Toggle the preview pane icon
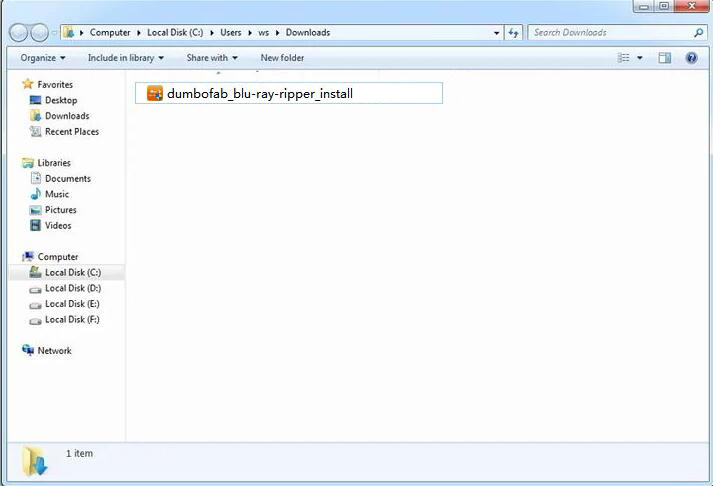Image resolution: width=713 pixels, height=486 pixels. tap(664, 58)
